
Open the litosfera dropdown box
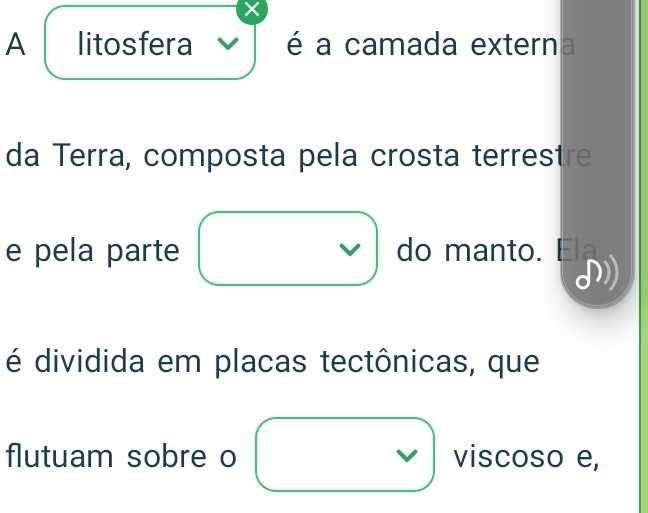[150, 43]
